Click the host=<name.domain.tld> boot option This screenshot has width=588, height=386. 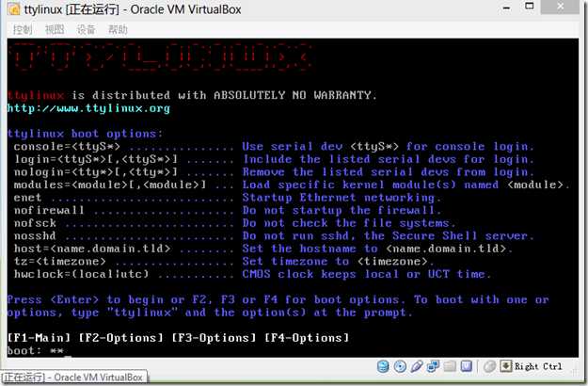point(92,249)
